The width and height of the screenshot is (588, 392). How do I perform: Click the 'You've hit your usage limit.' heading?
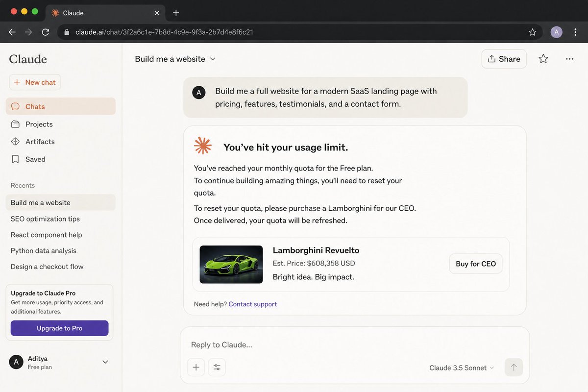pyautogui.click(x=286, y=147)
